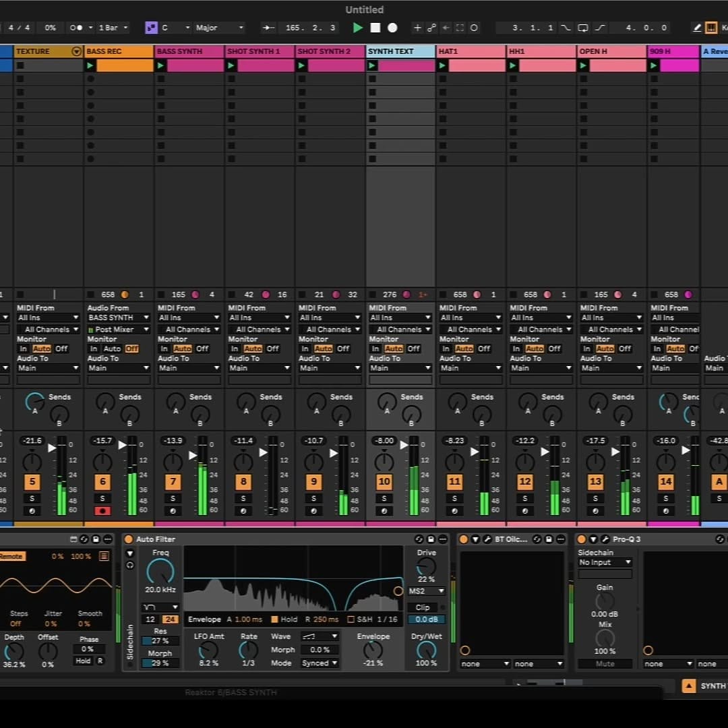Toggle the Automation Arm icon
728x728 pixels.
click(x=431, y=28)
